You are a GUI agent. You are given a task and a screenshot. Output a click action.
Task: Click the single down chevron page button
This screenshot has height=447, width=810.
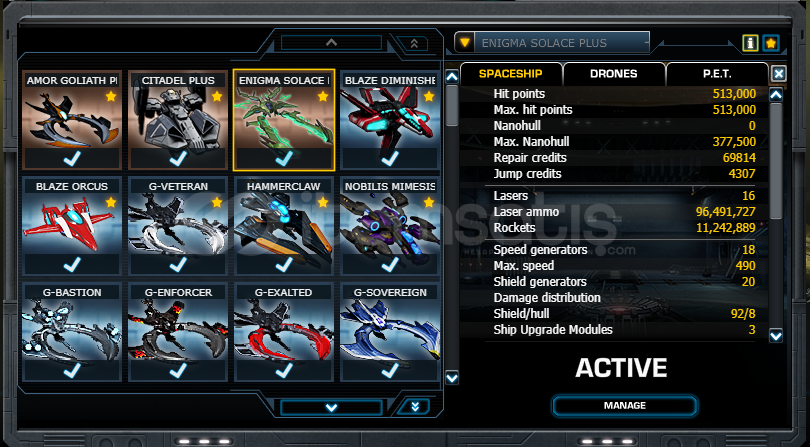(x=331, y=407)
